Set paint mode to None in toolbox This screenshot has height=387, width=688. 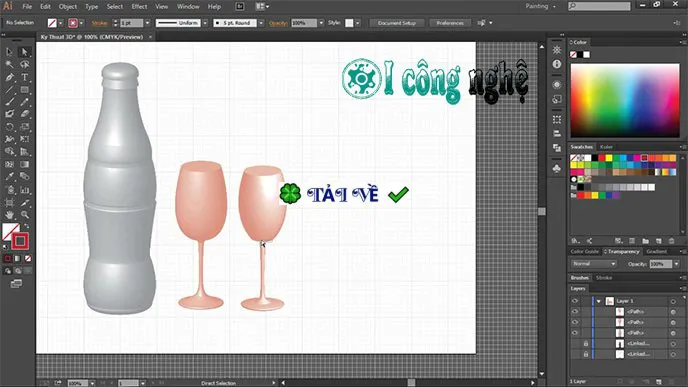(28, 259)
